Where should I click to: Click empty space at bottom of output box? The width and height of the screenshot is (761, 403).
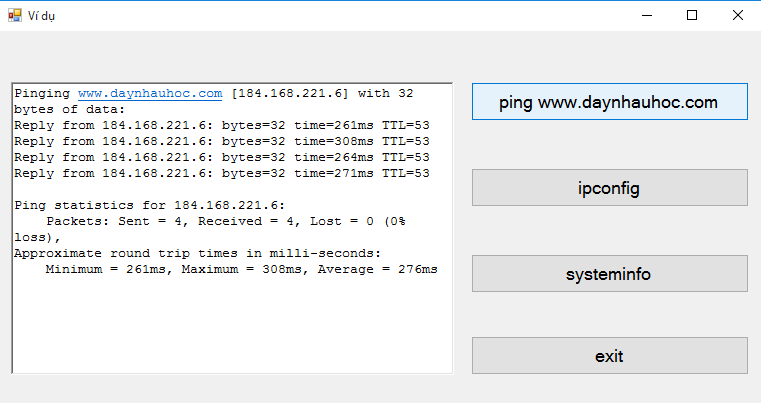pyautogui.click(x=230, y=330)
